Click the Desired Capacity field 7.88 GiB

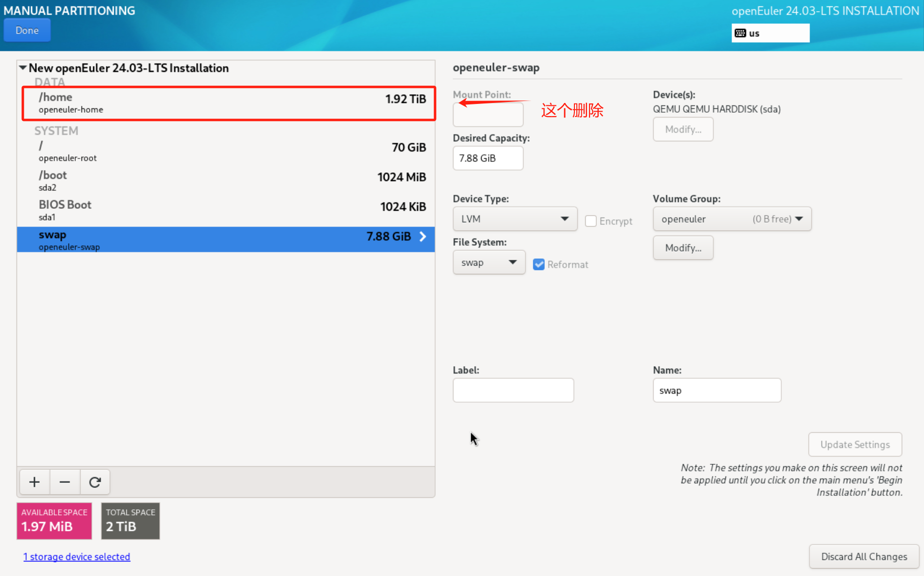point(488,158)
